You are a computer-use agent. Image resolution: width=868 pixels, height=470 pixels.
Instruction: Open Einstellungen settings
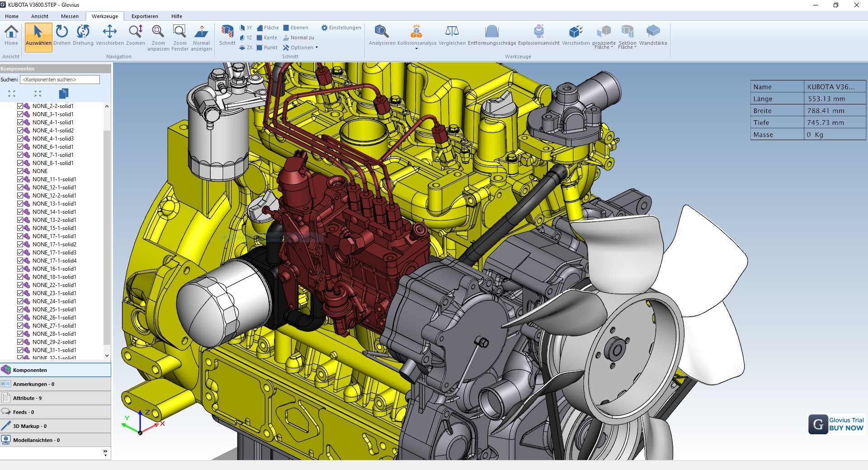coord(341,28)
